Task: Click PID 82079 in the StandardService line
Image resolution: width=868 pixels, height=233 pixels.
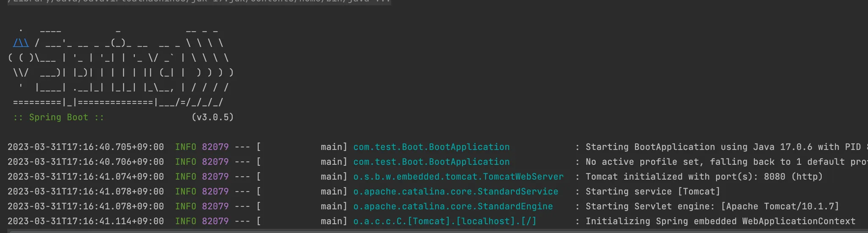Action: pos(215,191)
